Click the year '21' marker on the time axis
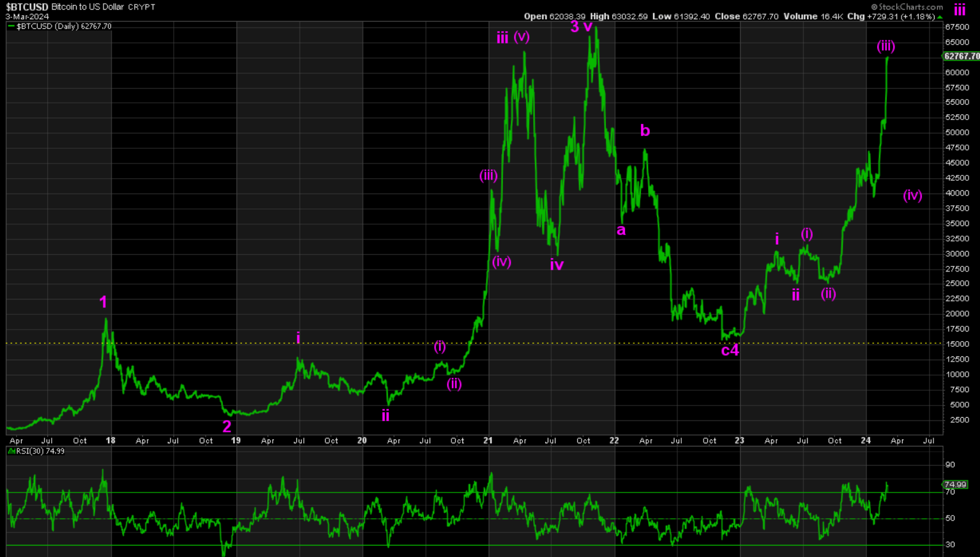980x557 pixels. (x=488, y=441)
